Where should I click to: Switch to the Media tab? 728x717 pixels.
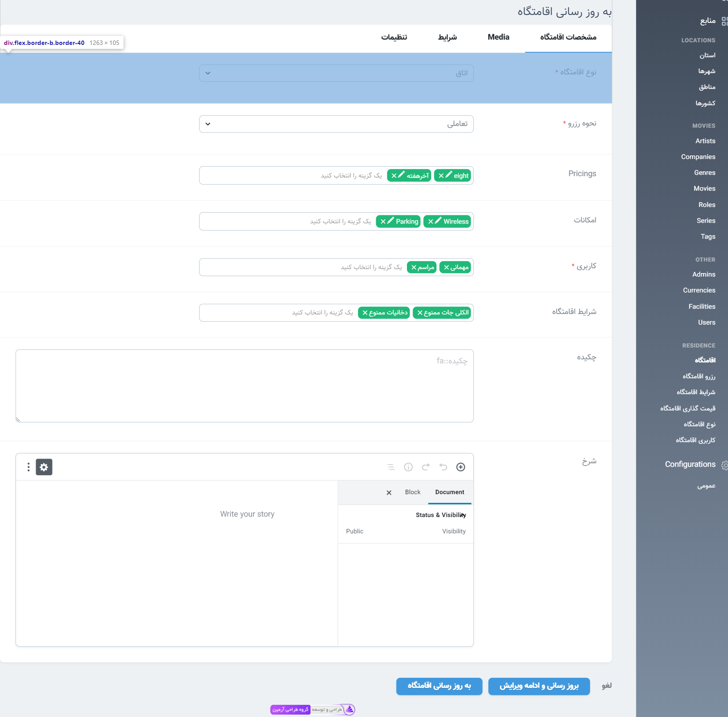click(498, 37)
